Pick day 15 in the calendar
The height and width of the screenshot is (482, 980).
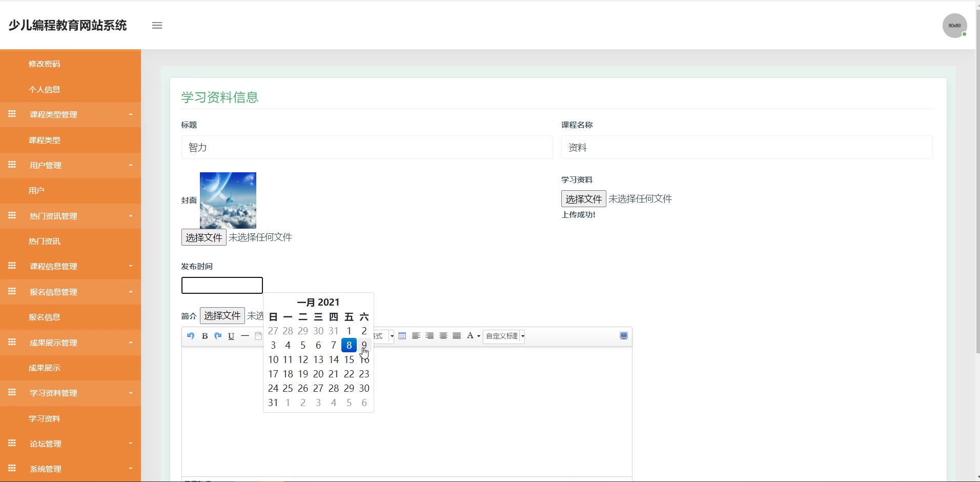click(x=349, y=359)
